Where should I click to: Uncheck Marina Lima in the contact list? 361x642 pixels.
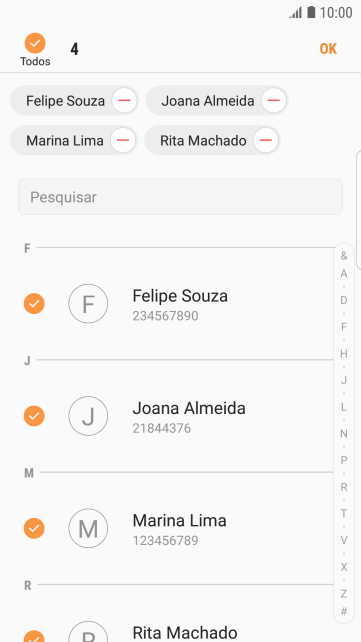pyautogui.click(x=34, y=529)
